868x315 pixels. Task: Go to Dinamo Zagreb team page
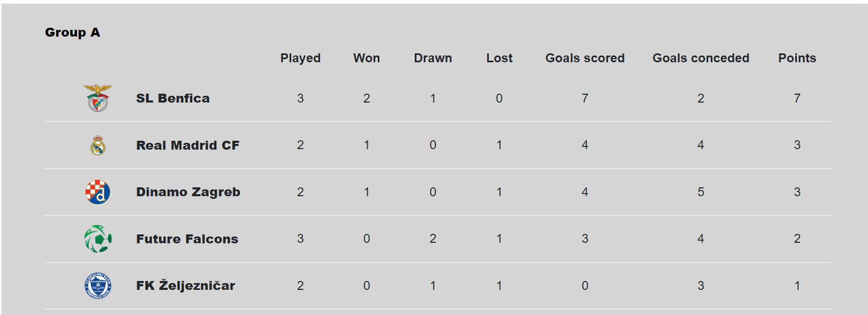point(188,192)
